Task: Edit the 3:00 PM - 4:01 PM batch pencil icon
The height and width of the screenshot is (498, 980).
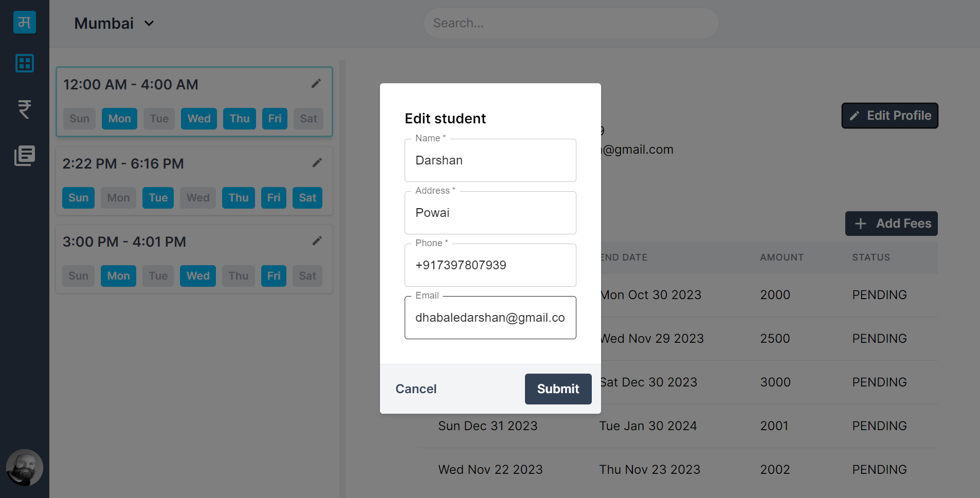Action: [x=317, y=241]
